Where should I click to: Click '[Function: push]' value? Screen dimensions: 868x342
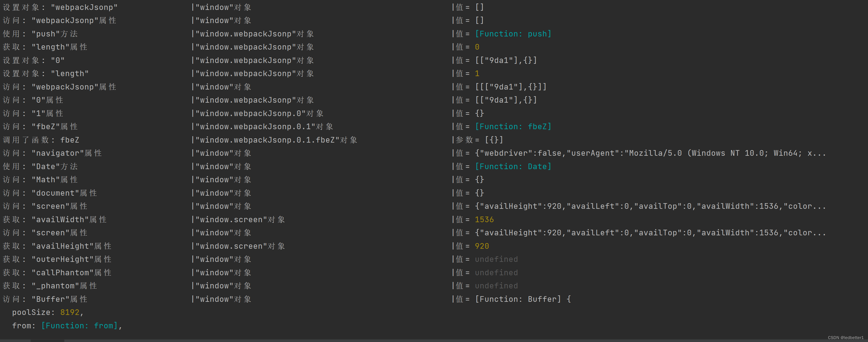513,34
